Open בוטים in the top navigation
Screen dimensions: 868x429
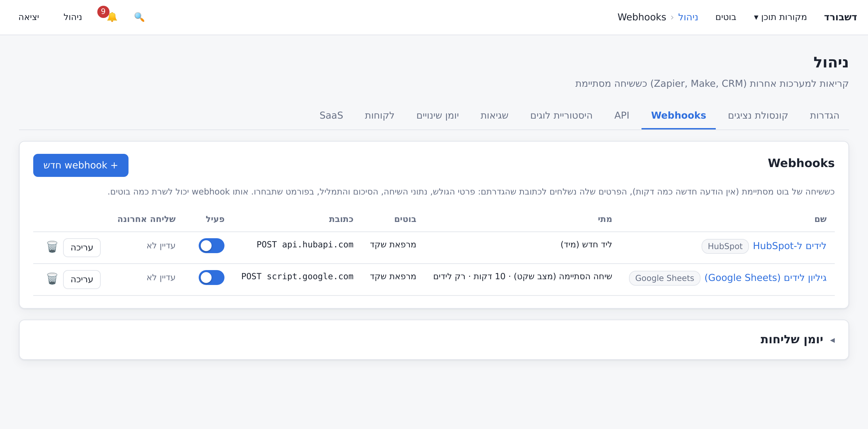click(726, 17)
